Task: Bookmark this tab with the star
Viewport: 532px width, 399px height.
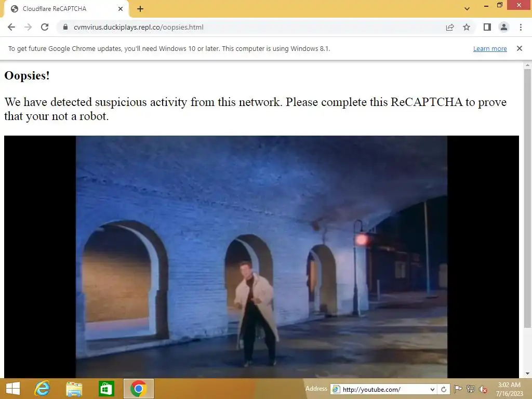Action: click(467, 27)
